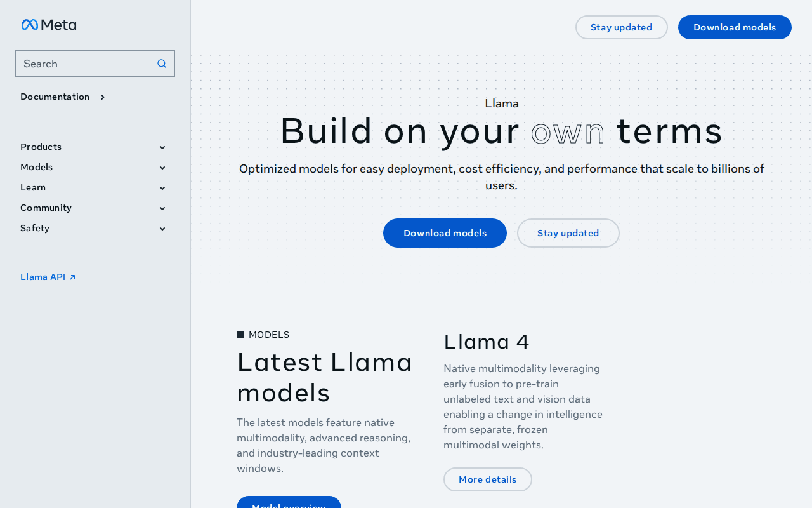Image resolution: width=812 pixels, height=508 pixels.
Task: Expand the Models section chevron
Action: click(162, 168)
